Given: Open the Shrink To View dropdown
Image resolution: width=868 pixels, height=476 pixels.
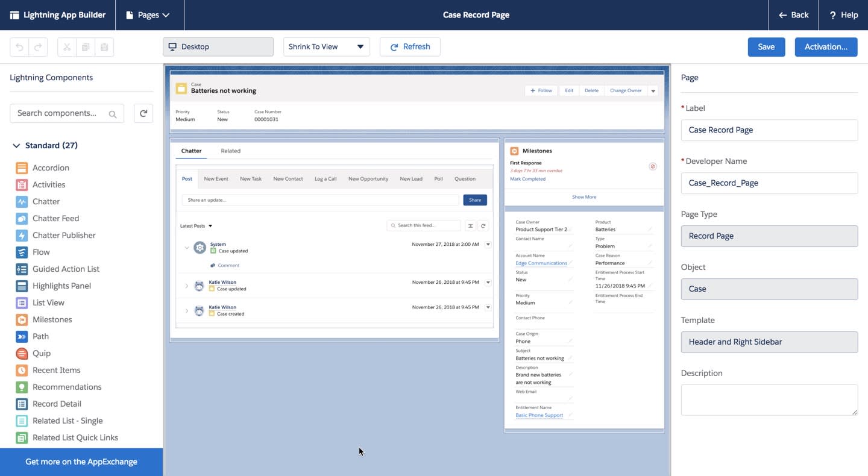Looking at the screenshot, I should pyautogui.click(x=327, y=47).
